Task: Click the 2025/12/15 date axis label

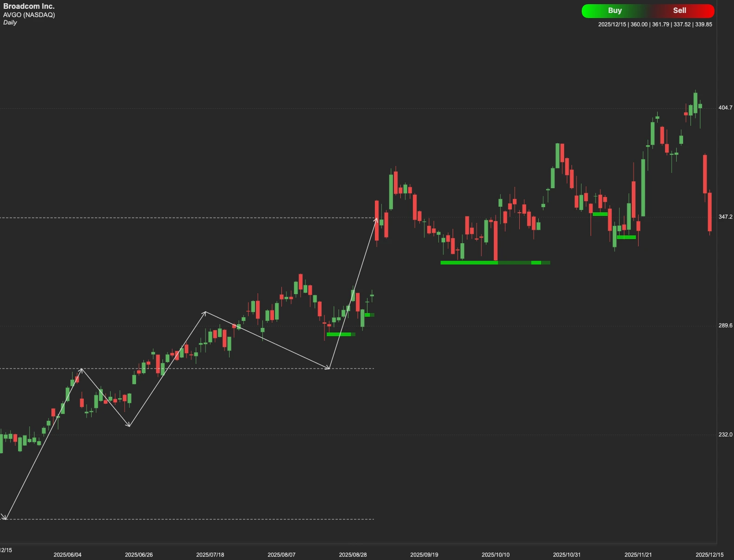Action: 709,555
